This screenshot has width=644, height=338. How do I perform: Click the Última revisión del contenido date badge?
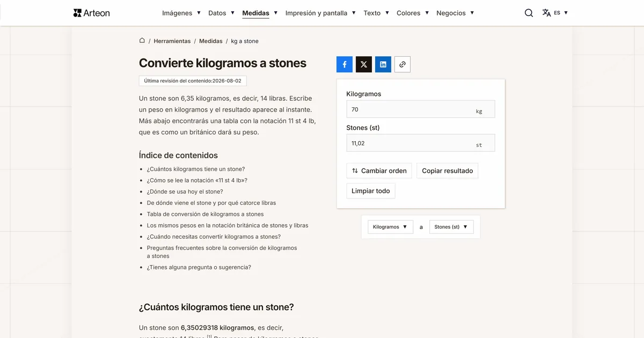tap(193, 81)
